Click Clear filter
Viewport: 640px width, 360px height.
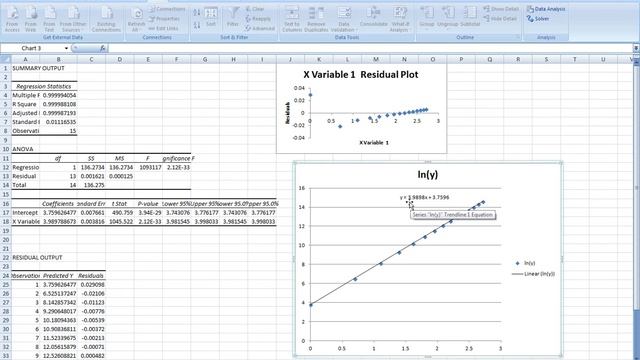click(x=255, y=9)
